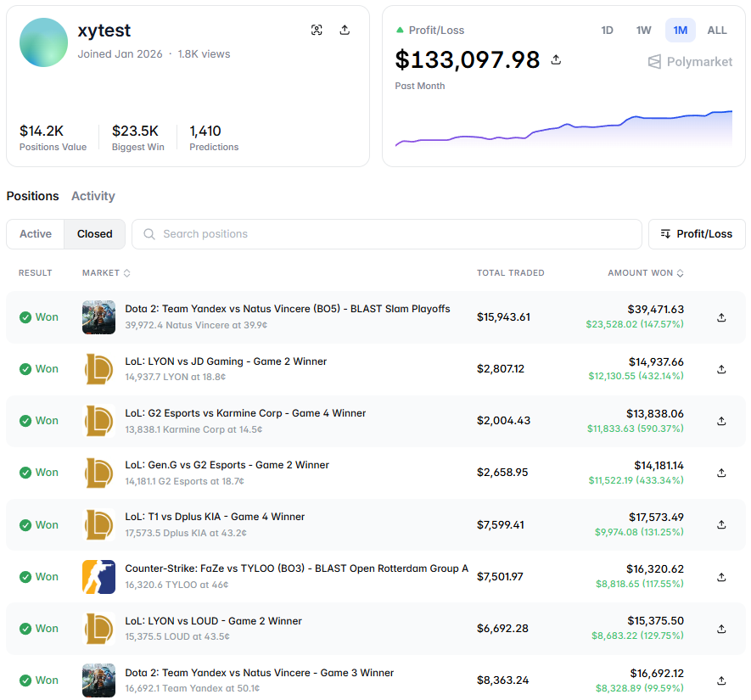Share the T1 vs Dplus KIA position
The width and height of the screenshot is (751, 700).
click(721, 524)
